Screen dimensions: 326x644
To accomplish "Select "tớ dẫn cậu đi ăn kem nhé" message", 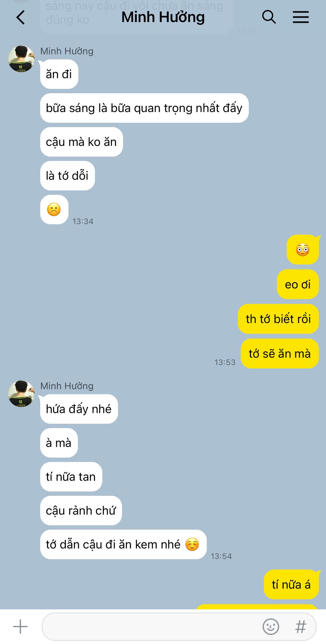I will [x=123, y=544].
